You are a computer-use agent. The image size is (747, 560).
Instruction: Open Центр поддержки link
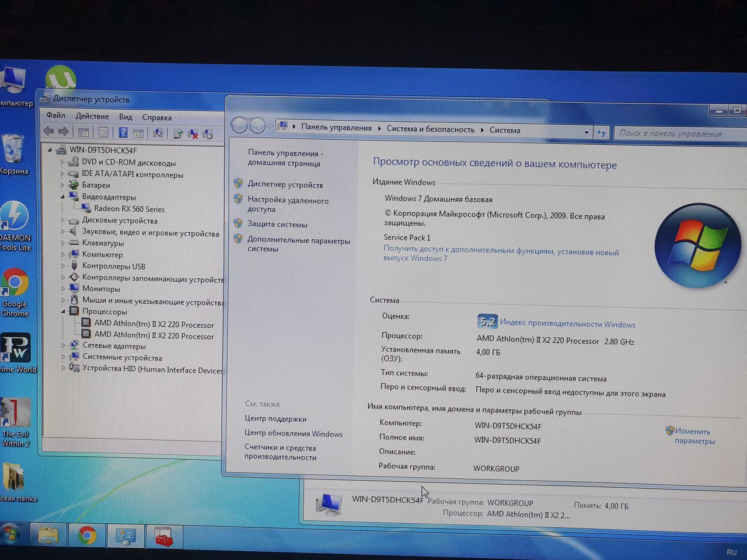pos(275,419)
